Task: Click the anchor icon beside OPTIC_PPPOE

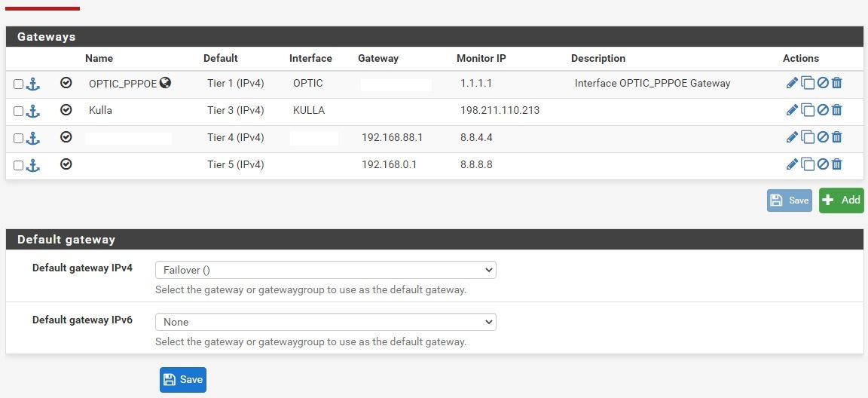Action: click(32, 84)
